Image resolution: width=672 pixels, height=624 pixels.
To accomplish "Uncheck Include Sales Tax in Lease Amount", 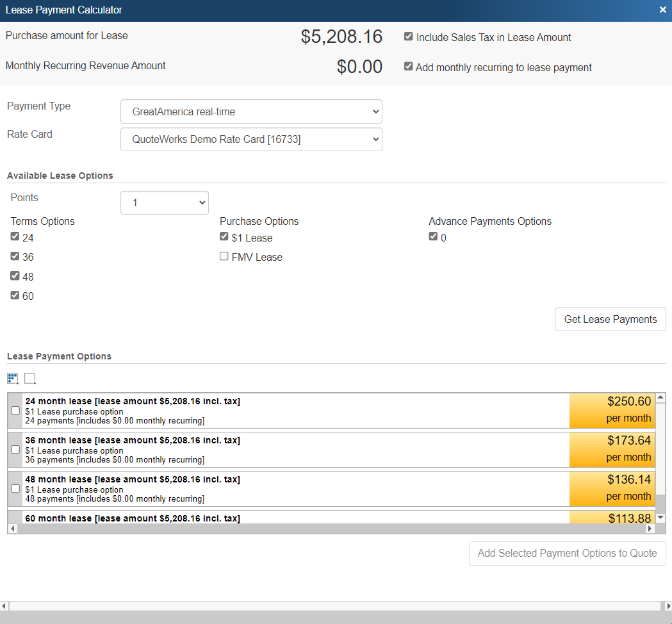I will 408,37.
